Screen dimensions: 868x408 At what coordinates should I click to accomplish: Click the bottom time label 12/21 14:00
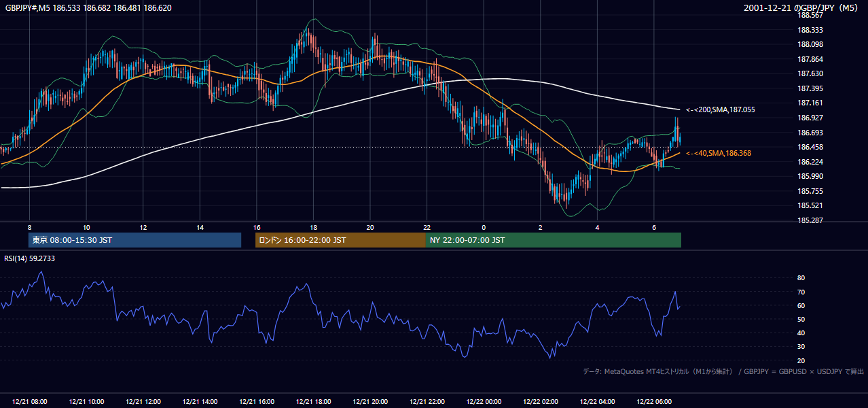point(200,402)
